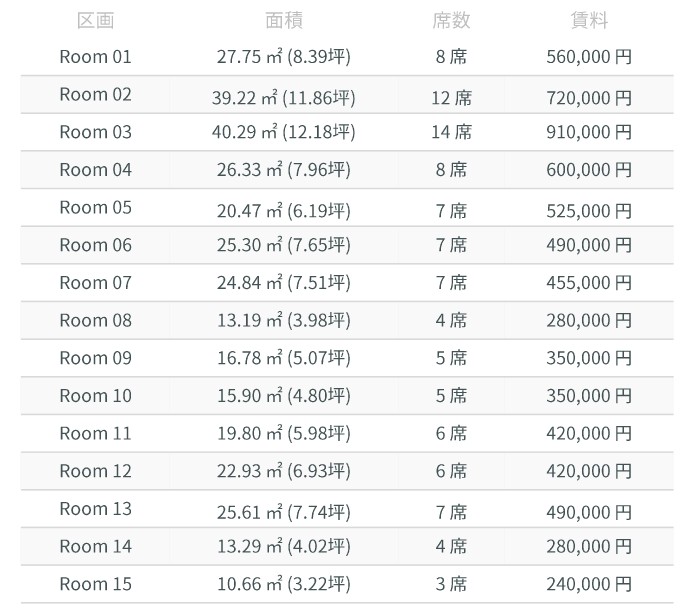Select the Room 12 entry

[95, 471]
